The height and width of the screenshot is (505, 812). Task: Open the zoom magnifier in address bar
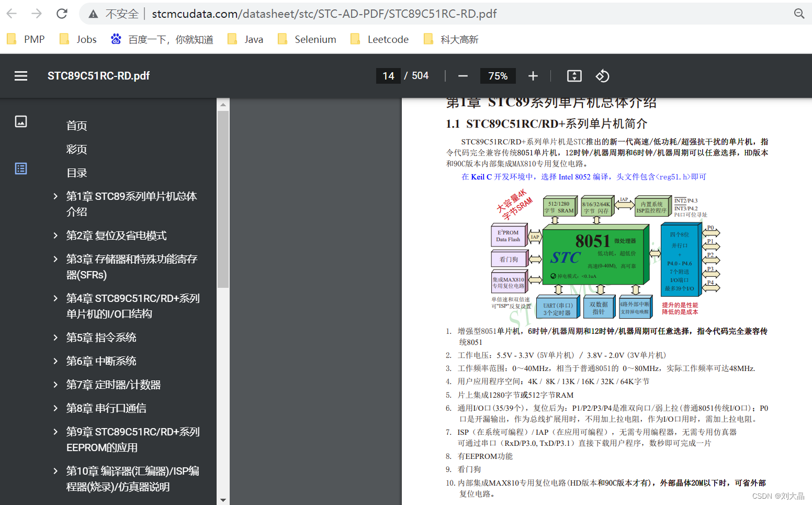tap(799, 14)
